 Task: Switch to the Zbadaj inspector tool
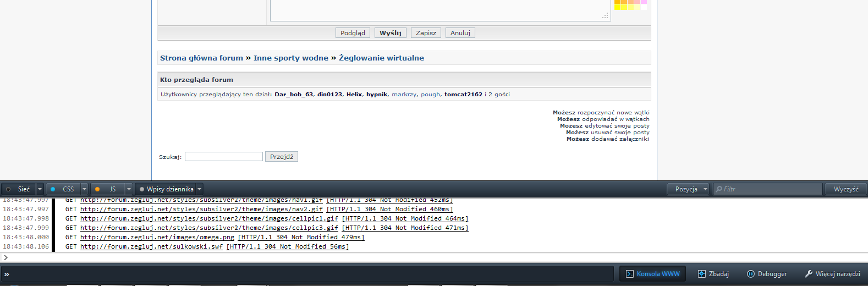tap(713, 274)
